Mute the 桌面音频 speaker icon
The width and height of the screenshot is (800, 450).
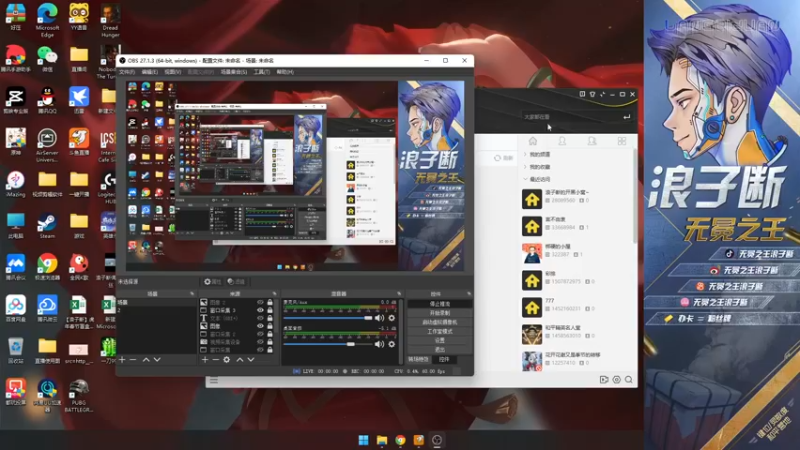coord(379,344)
